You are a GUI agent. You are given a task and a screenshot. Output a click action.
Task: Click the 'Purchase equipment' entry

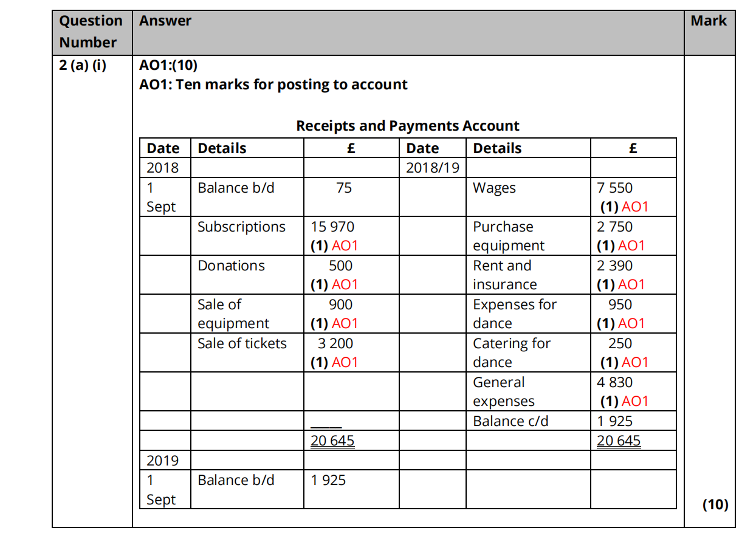pyautogui.click(x=508, y=236)
